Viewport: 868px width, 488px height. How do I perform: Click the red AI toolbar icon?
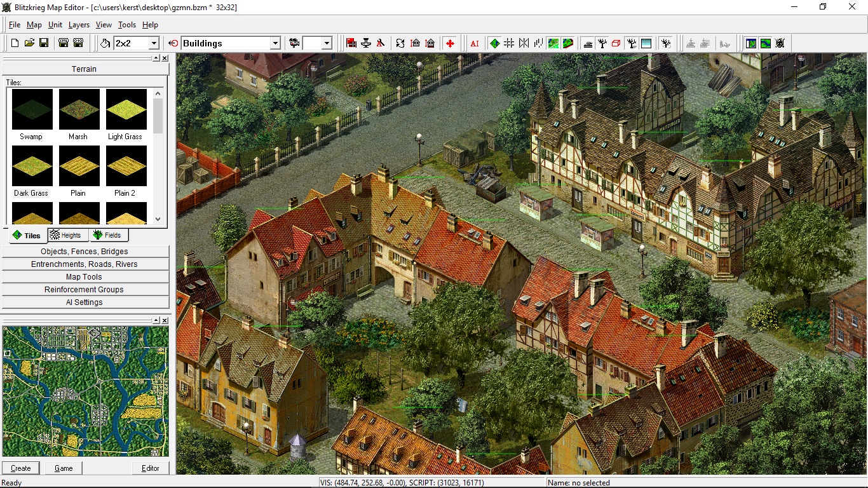point(475,43)
